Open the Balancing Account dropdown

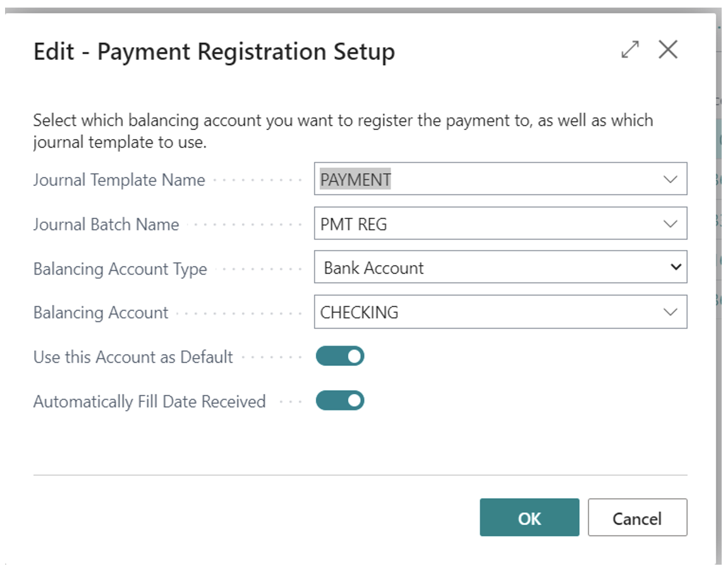coord(671,311)
